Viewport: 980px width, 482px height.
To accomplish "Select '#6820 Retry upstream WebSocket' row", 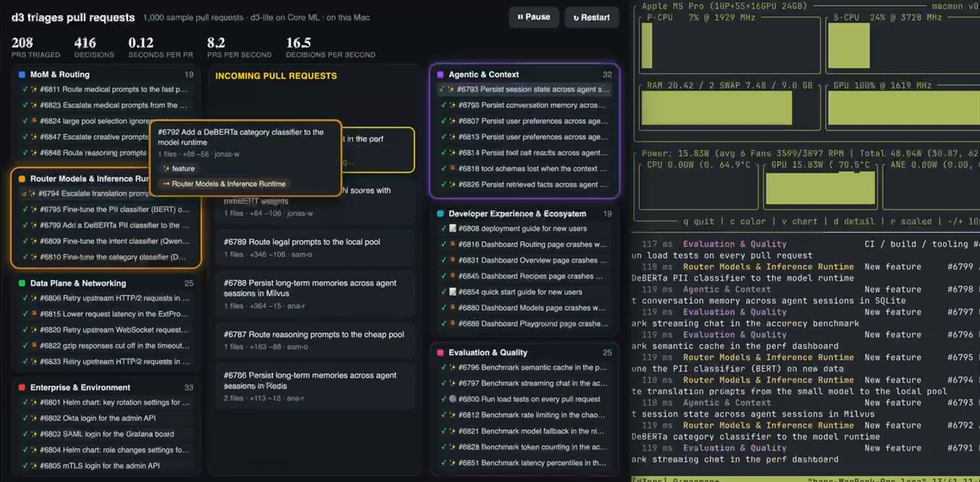I will pos(106,330).
